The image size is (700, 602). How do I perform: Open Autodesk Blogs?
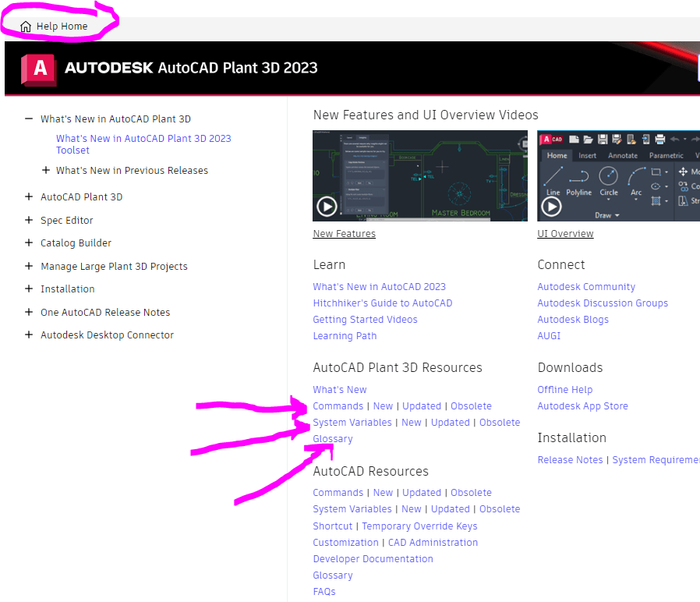click(x=573, y=320)
